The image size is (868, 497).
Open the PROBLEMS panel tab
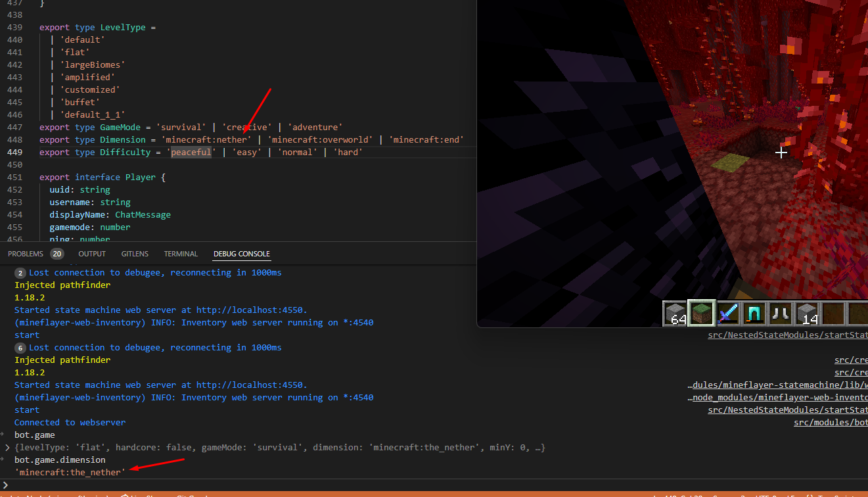tap(26, 254)
